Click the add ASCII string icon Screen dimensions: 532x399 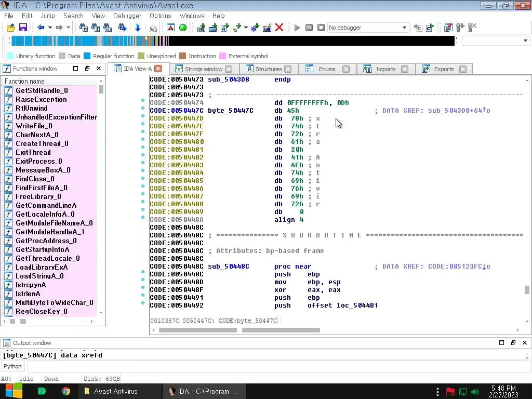pos(225,28)
